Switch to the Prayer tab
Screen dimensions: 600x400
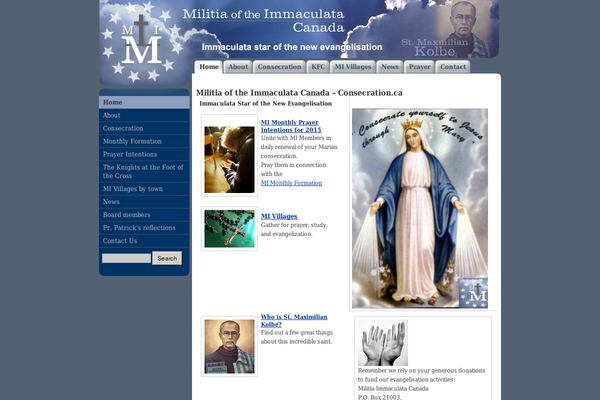click(x=419, y=67)
